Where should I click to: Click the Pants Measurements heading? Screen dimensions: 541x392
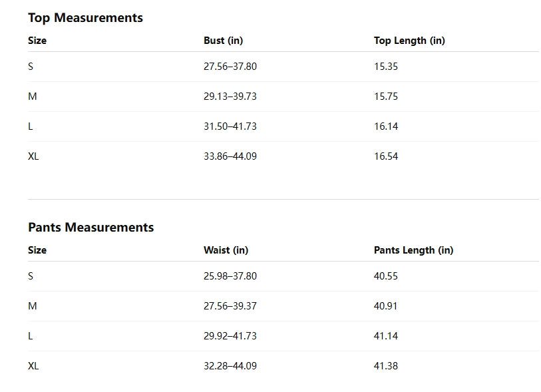90,228
